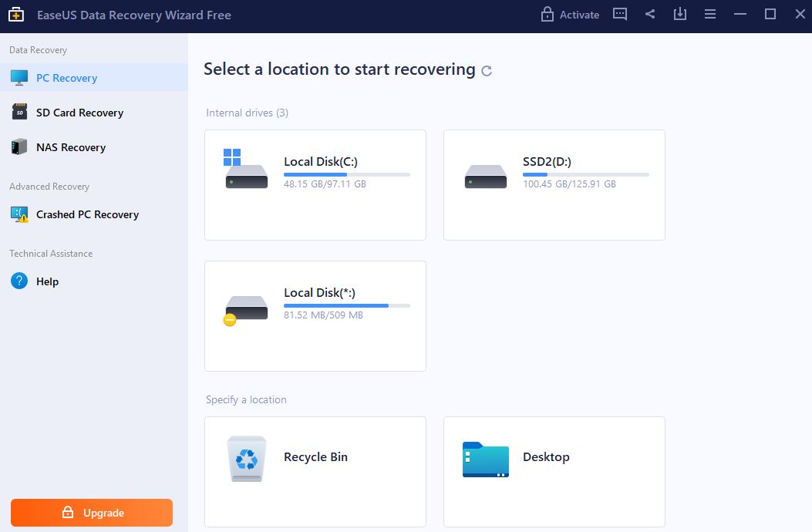Click the 48.15 GB/97.11 GB text
This screenshot has width=812, height=532.
[x=325, y=184]
